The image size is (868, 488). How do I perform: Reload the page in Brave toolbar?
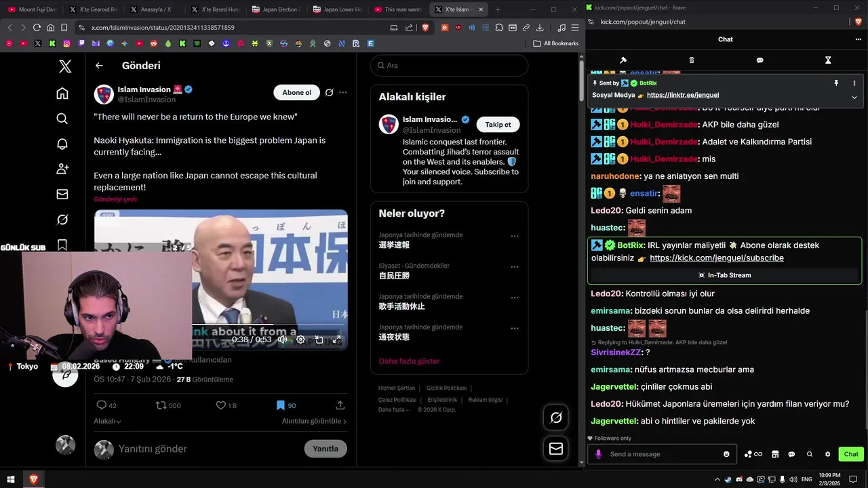37,28
